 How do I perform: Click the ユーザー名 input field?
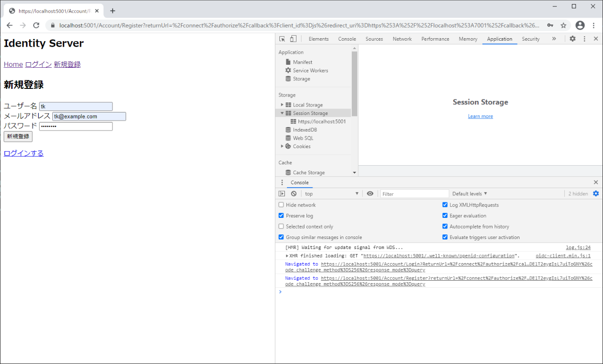tap(76, 106)
